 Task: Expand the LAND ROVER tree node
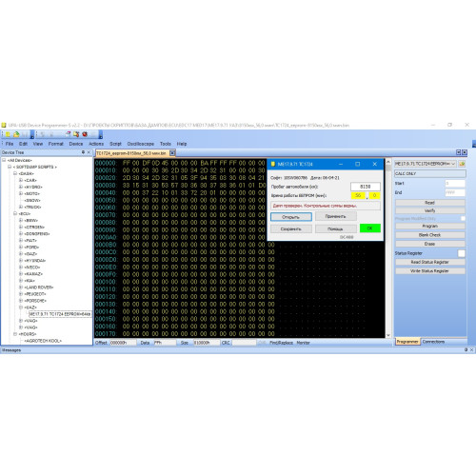coord(21,288)
